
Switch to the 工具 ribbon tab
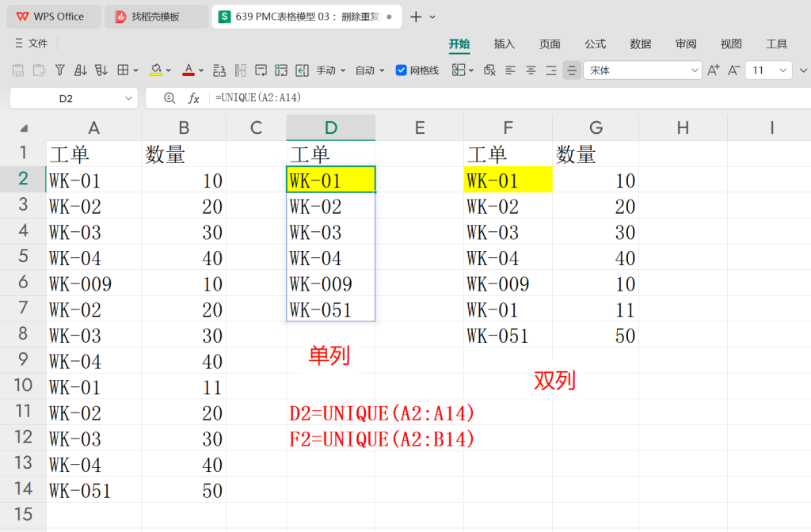click(776, 44)
